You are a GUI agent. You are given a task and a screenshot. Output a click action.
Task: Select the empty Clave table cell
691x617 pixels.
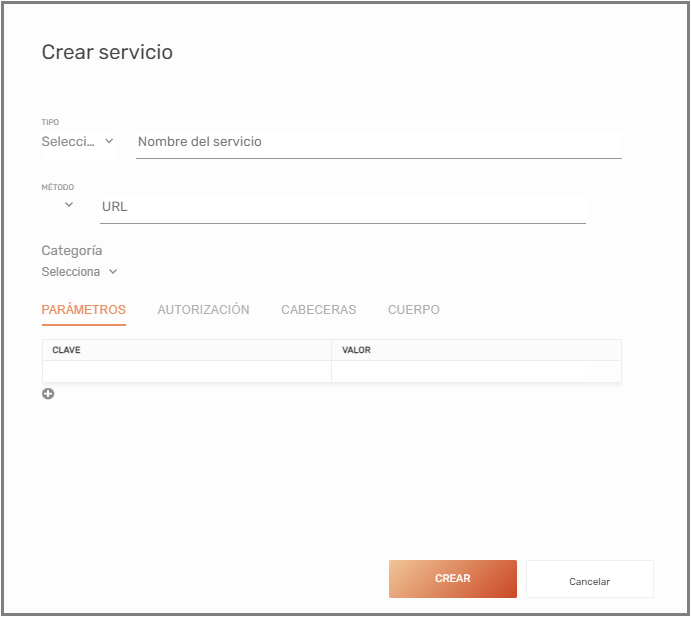187,372
